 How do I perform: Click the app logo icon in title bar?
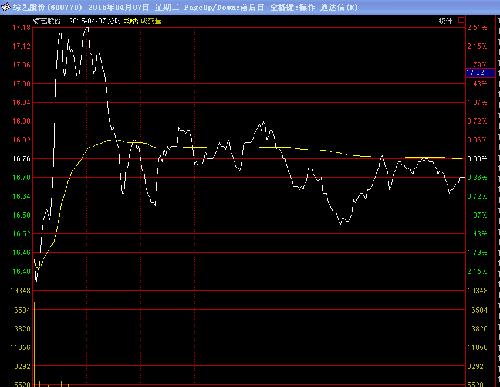(6, 7)
